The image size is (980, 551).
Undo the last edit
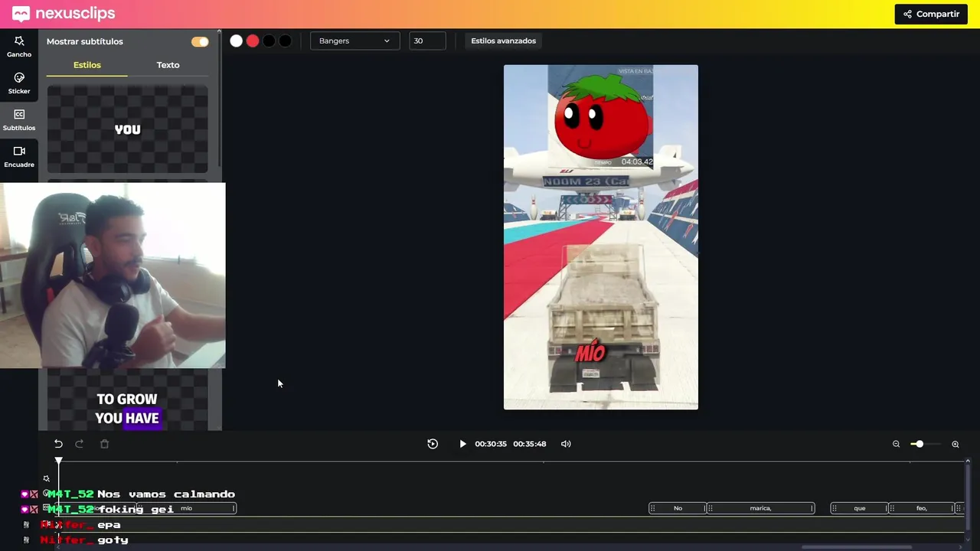tap(58, 444)
